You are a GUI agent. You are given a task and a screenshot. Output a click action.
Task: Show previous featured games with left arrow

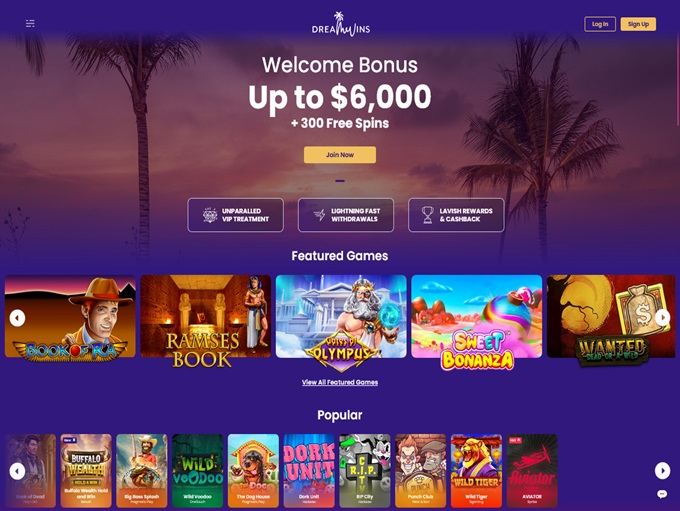pyautogui.click(x=17, y=318)
